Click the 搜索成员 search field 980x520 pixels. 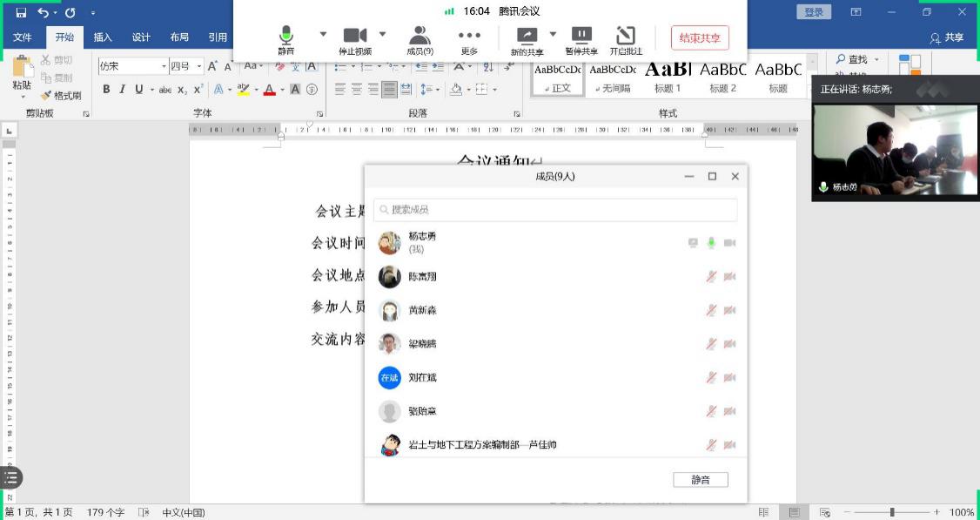555,210
